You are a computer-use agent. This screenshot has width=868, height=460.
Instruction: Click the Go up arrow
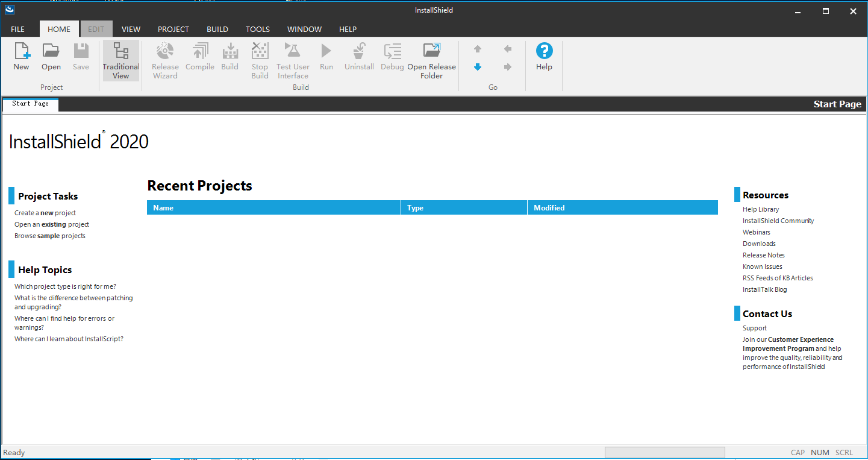[478, 49]
